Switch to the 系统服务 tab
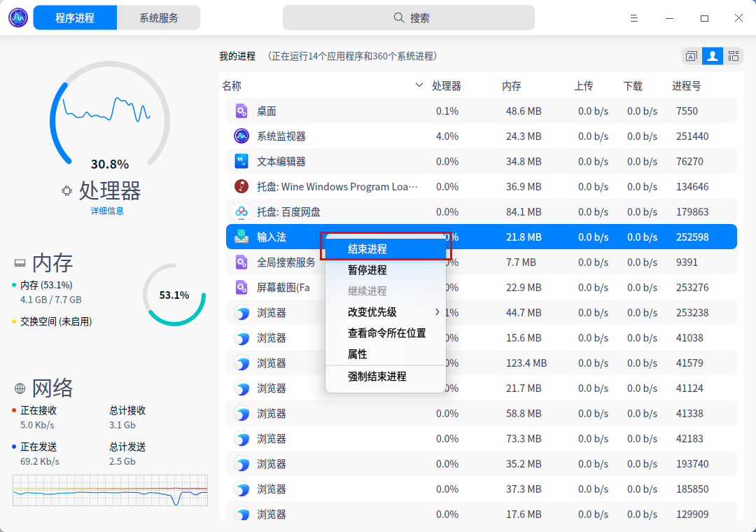The height and width of the screenshot is (532, 756). [x=159, y=17]
